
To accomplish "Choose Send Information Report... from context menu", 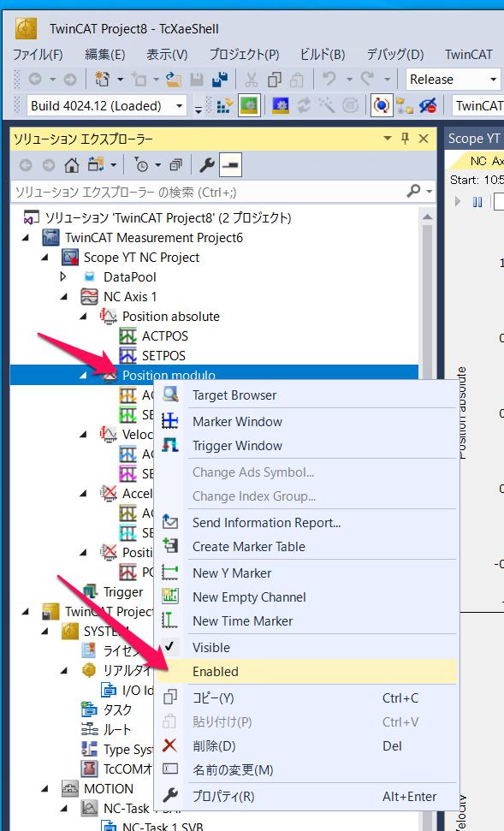I will tap(307, 523).
